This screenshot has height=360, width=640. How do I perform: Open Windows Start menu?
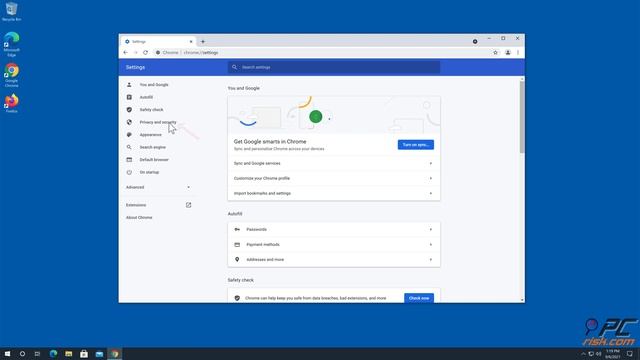[7, 354]
